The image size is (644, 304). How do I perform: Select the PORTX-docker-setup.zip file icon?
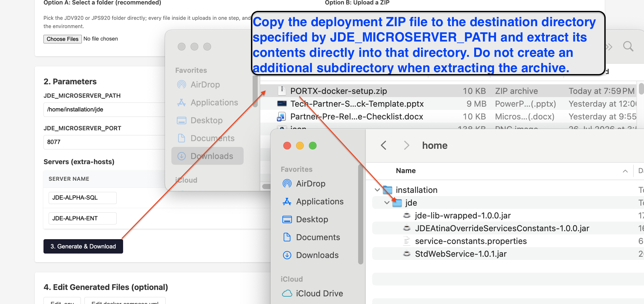click(x=282, y=91)
